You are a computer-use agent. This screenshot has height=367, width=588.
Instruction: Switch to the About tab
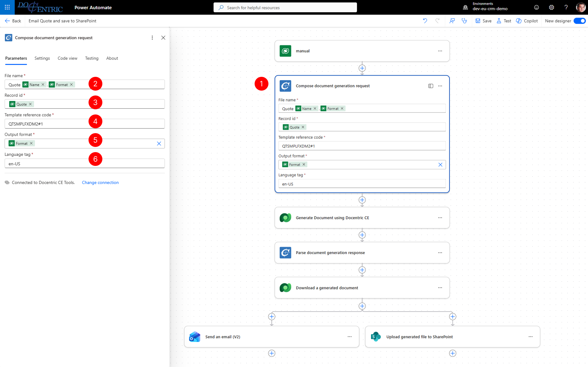pyautogui.click(x=112, y=58)
